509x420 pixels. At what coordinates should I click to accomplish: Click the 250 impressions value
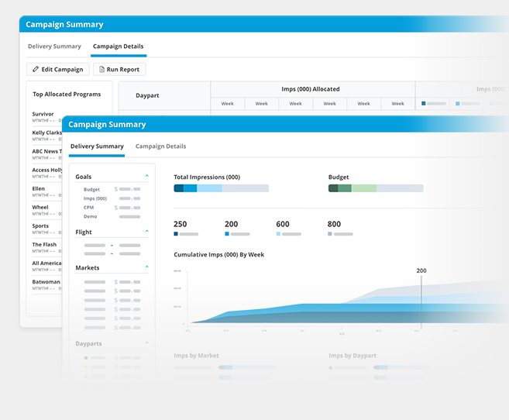coord(181,224)
